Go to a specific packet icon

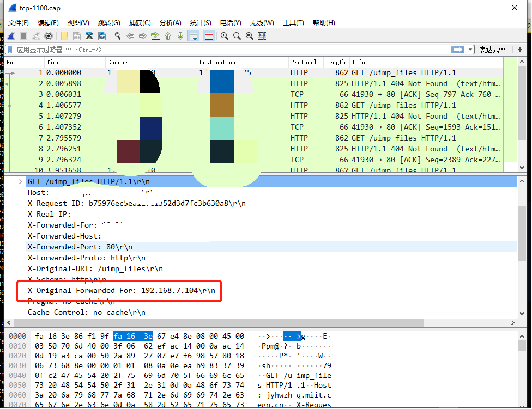tap(155, 36)
